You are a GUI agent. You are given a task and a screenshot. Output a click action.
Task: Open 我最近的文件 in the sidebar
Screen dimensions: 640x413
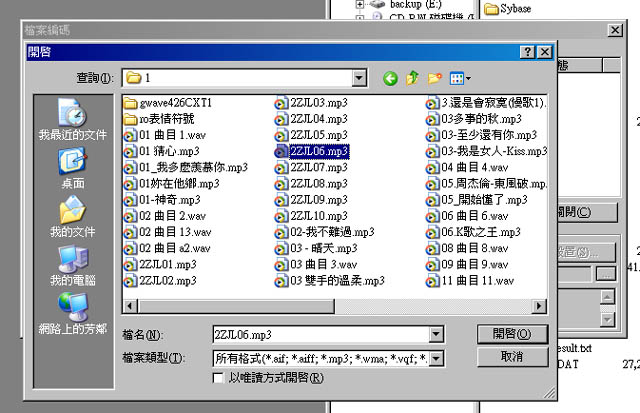[73, 119]
